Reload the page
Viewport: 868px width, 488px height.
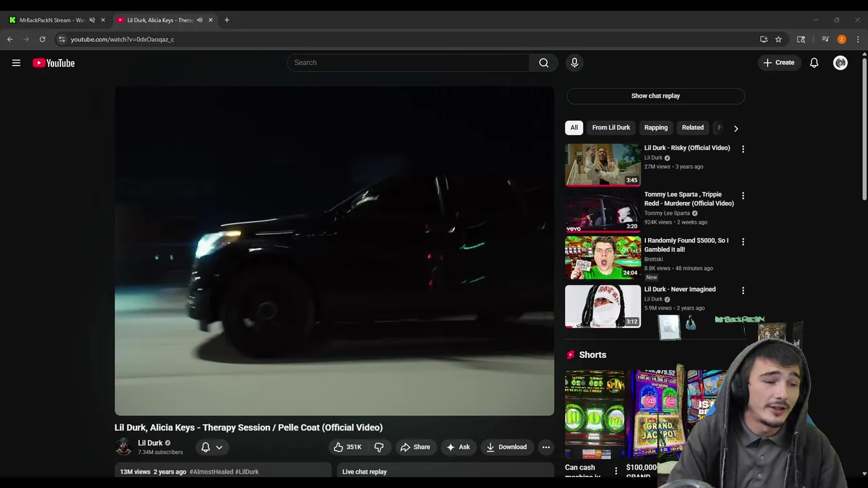43,39
